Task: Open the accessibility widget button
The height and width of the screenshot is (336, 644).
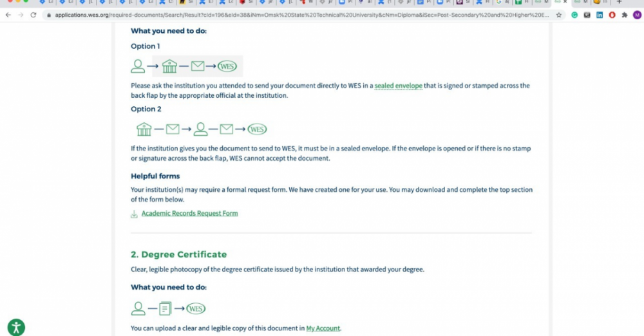Action: [16, 326]
